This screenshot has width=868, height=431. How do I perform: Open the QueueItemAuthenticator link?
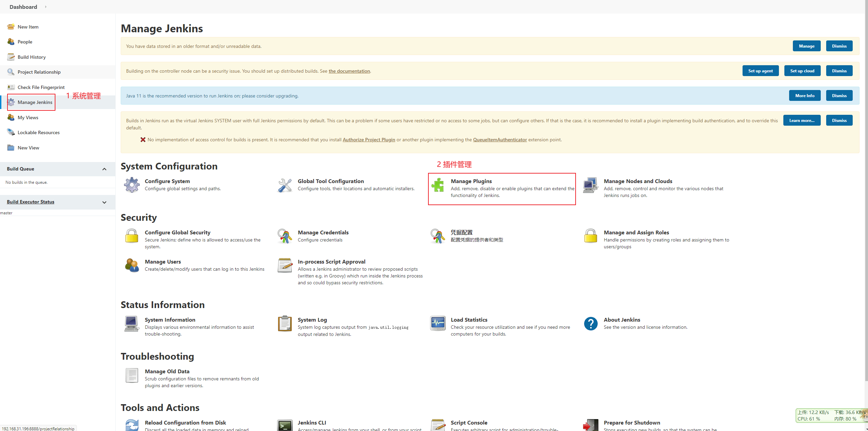click(x=500, y=140)
